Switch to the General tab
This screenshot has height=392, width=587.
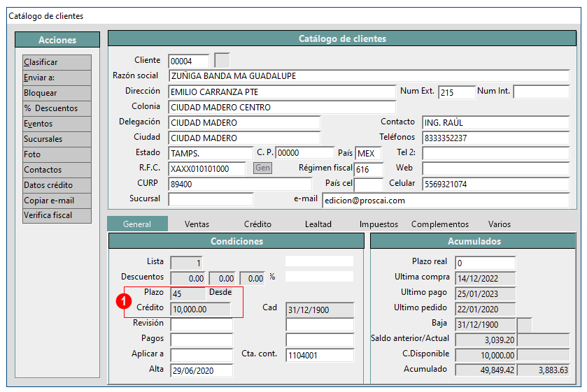click(137, 224)
